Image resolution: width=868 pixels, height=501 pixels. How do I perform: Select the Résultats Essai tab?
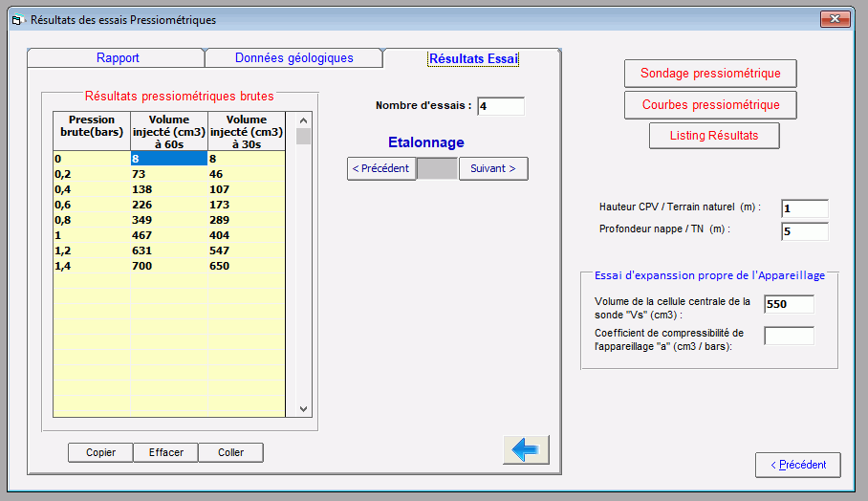[x=472, y=58]
